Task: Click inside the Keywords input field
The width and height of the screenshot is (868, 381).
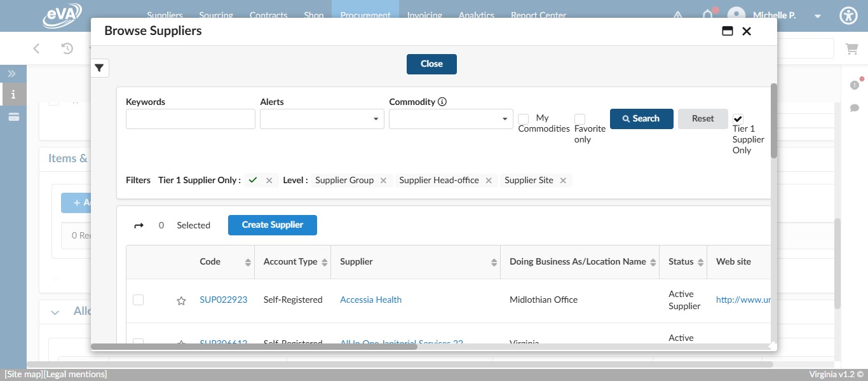Action: click(190, 119)
